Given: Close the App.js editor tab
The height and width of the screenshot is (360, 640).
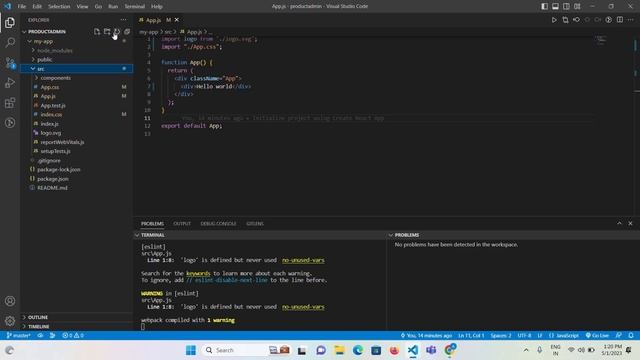Looking at the screenshot, I should 177,20.
